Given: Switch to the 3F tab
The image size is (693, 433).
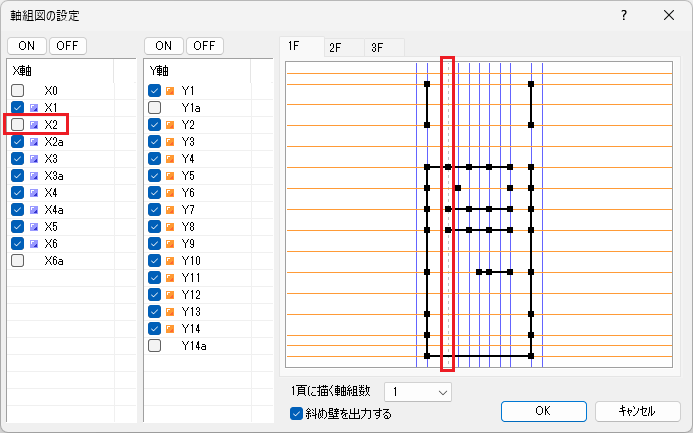Looking at the screenshot, I should point(376,47).
